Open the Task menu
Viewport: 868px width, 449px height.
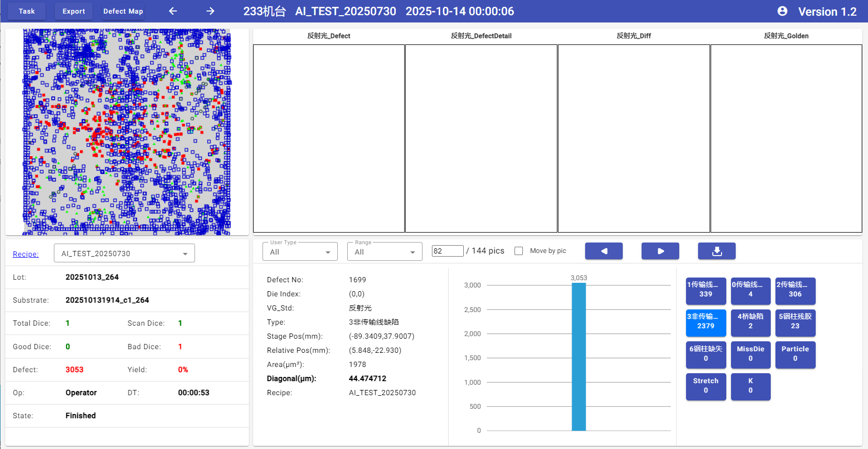click(x=27, y=11)
